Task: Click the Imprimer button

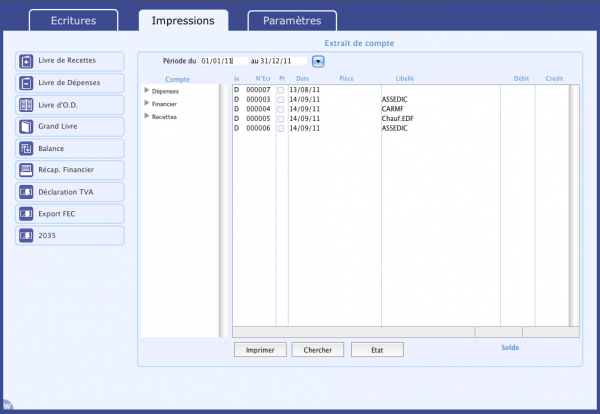Action: pos(260,350)
